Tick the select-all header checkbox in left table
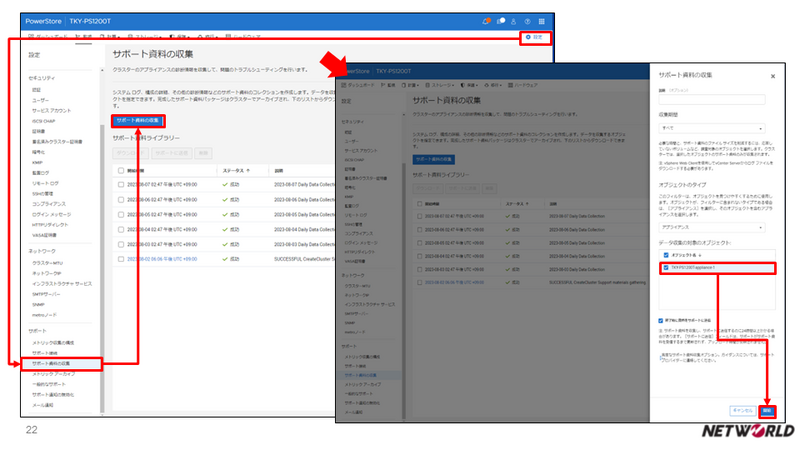This screenshot has width=800, height=450. tap(121, 170)
